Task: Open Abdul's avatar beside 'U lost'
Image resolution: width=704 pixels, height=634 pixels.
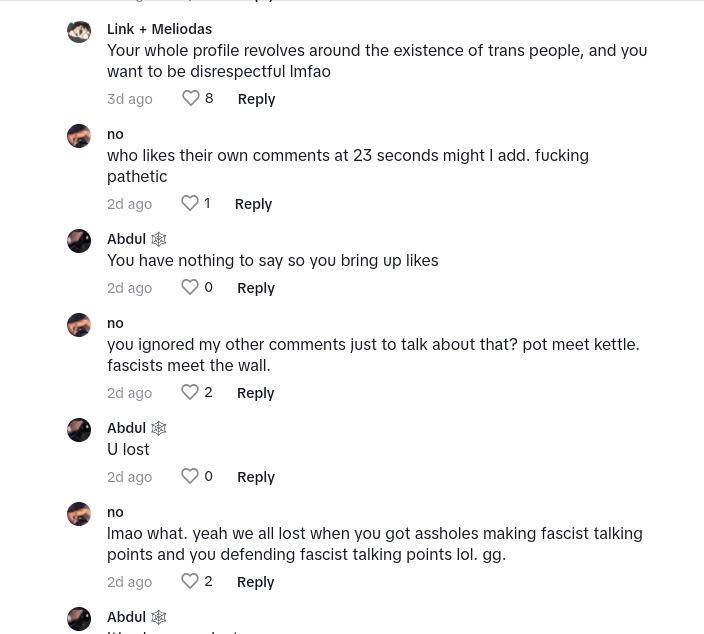Action: (79, 430)
